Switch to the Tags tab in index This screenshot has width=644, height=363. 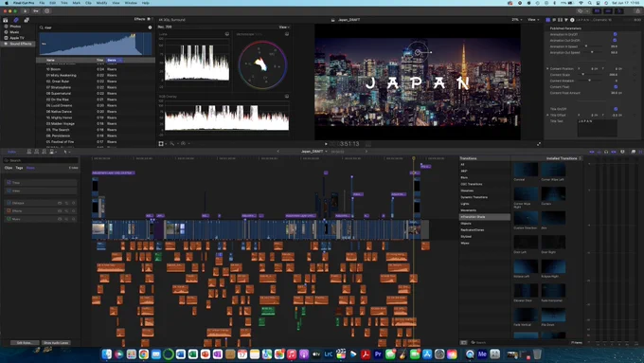19,168
